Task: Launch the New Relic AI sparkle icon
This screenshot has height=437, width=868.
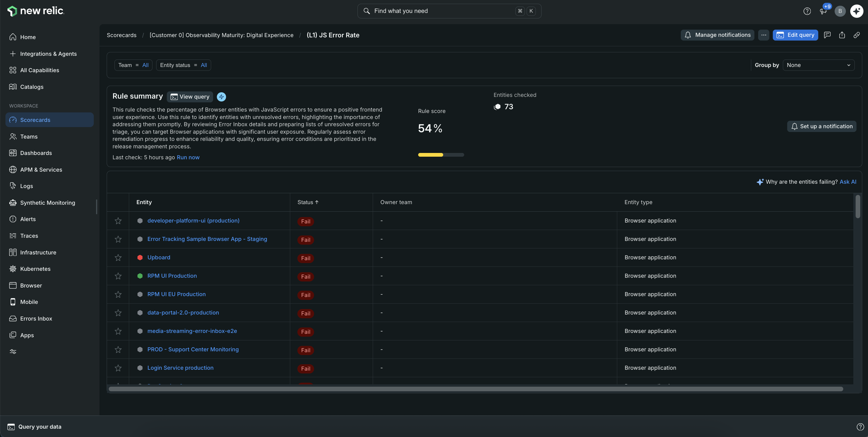Action: (856, 11)
